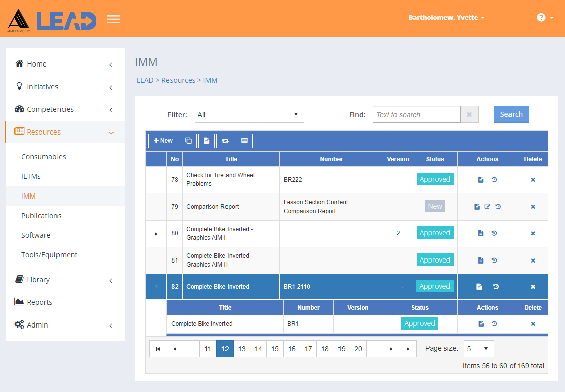This screenshot has width=565, height=392.
Task: Click the copy icon in the grid toolbar
Action: pyautogui.click(x=188, y=141)
